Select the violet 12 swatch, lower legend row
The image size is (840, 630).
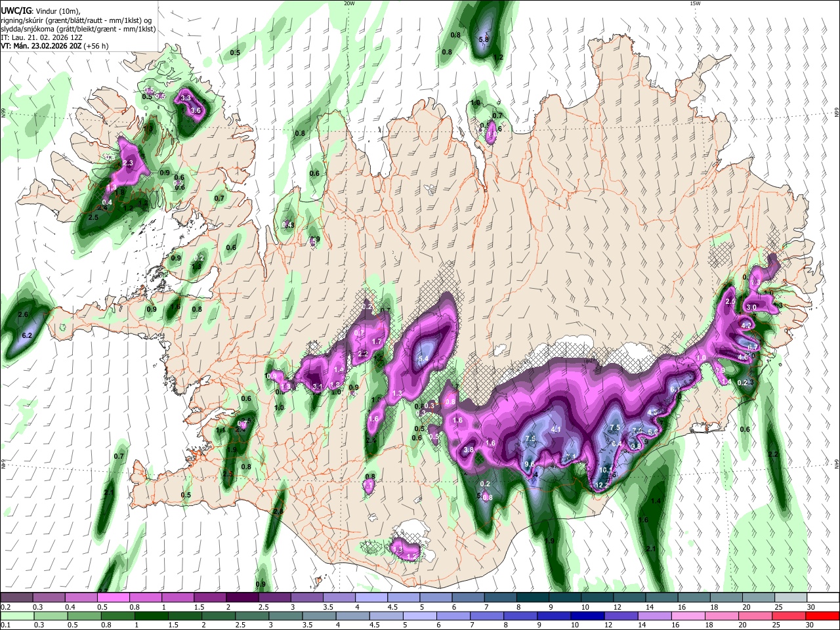(621, 616)
